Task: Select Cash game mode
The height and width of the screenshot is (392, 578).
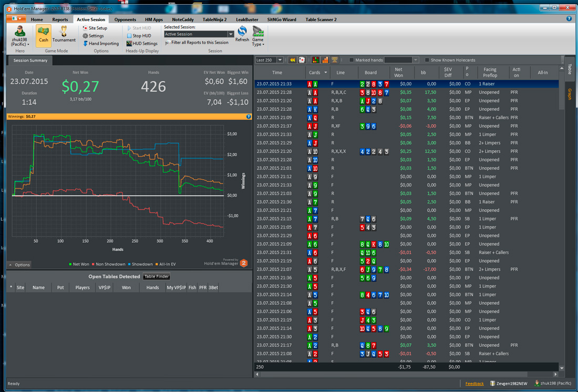Action: click(x=44, y=35)
